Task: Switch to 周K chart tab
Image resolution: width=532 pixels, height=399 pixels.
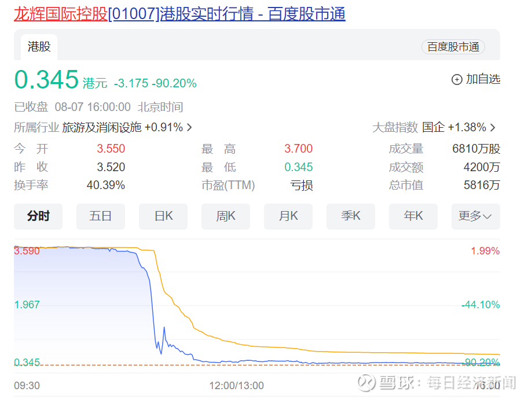Action: [226, 216]
